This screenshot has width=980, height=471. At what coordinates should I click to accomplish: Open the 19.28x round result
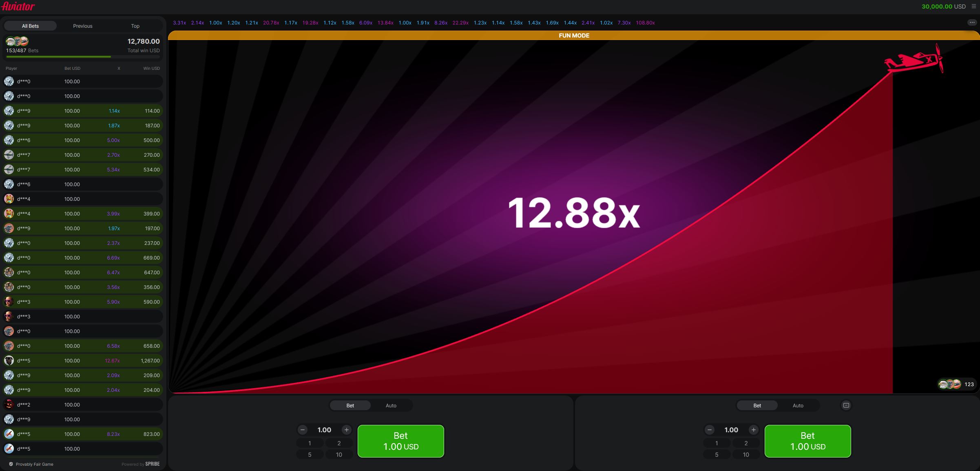tap(310, 23)
